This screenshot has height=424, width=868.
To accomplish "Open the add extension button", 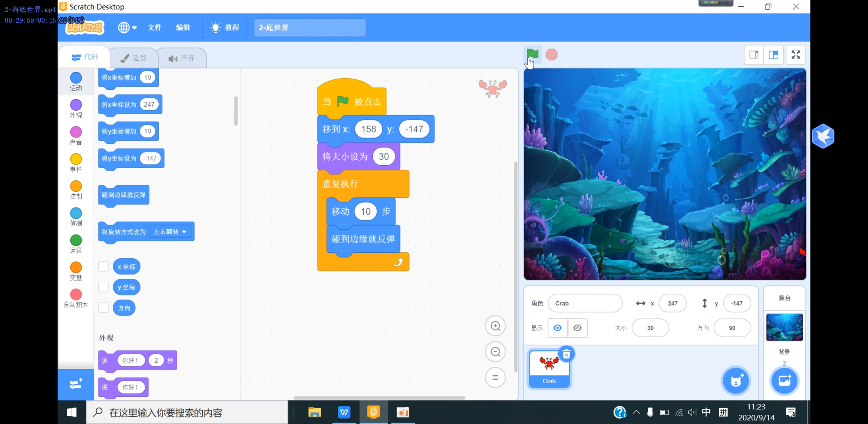I will pos(76,385).
